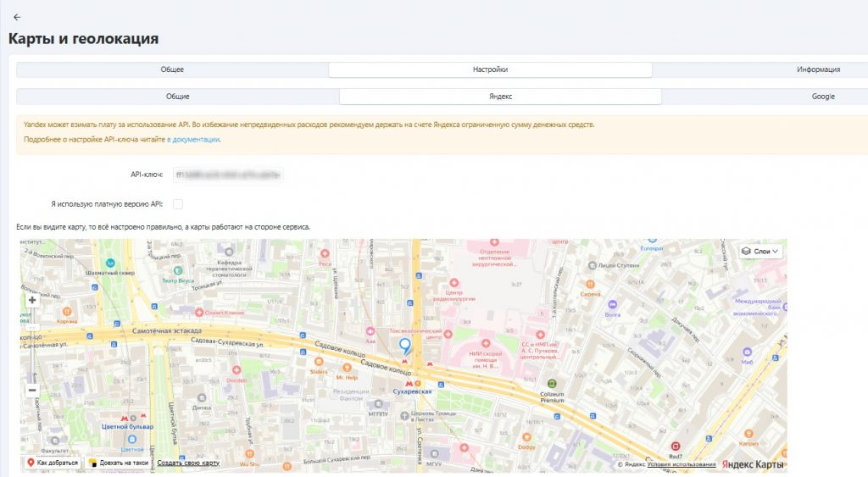868x477 pixels.
Task: Click the Карты и геолокация heading
Action: pyautogui.click(x=84, y=39)
